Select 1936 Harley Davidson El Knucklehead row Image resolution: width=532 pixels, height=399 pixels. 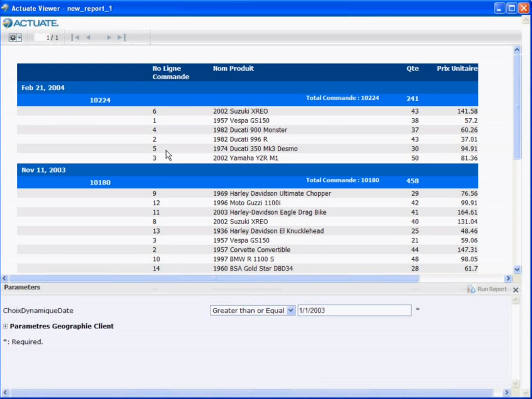[248, 231]
